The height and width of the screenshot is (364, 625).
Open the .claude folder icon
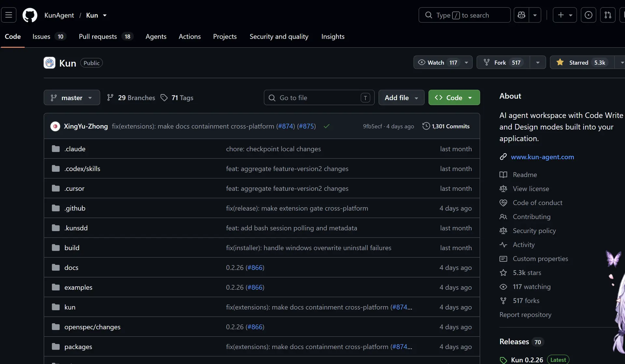tap(56, 149)
